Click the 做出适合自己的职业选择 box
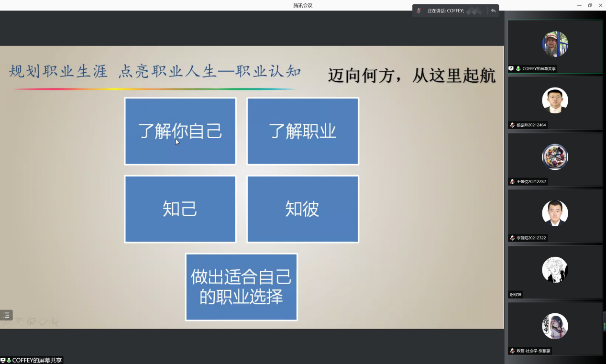The width and height of the screenshot is (606, 364). 241,287
